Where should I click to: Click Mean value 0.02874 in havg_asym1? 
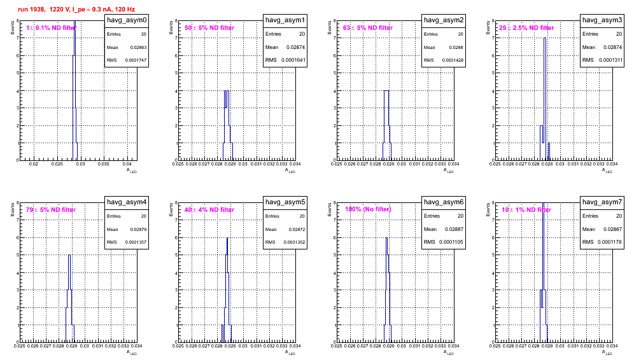pos(295,47)
